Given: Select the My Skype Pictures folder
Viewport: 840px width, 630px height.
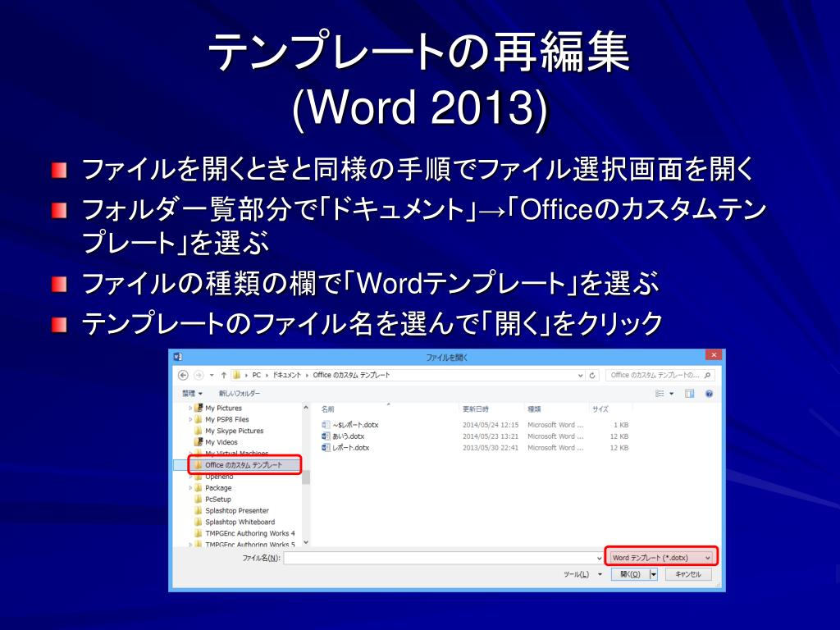Looking at the screenshot, I should [x=234, y=431].
